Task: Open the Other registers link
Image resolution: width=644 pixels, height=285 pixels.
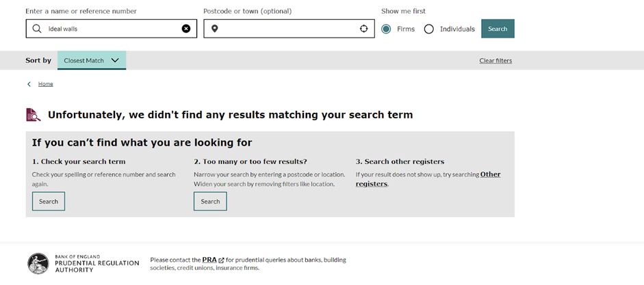Action: click(428, 179)
